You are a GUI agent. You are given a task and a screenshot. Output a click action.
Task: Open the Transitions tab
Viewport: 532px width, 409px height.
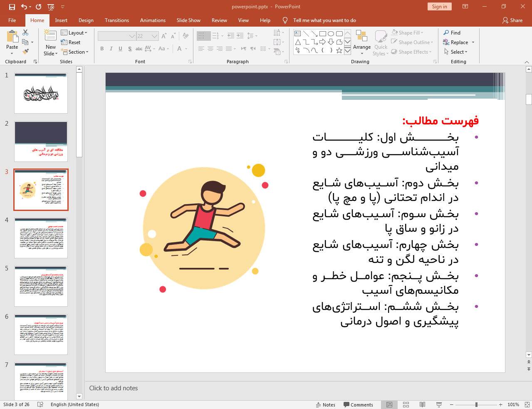click(116, 20)
